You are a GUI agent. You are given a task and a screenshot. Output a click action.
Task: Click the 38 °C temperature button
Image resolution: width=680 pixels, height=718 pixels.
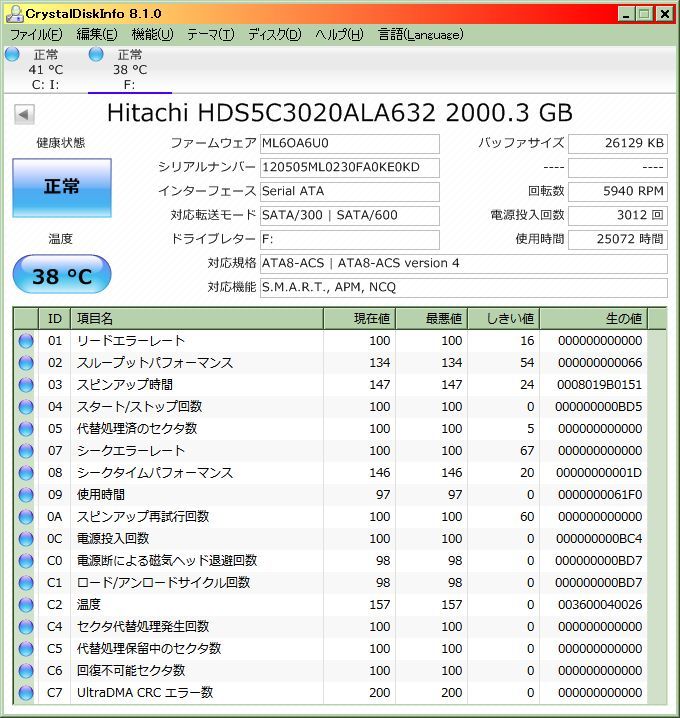[x=62, y=275]
